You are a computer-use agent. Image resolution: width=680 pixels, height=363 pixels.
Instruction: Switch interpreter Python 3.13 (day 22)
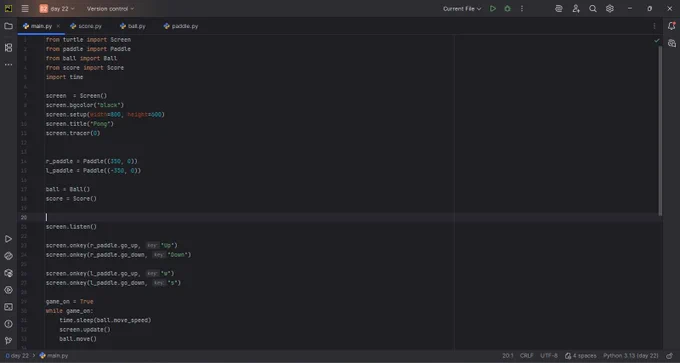tap(631, 356)
